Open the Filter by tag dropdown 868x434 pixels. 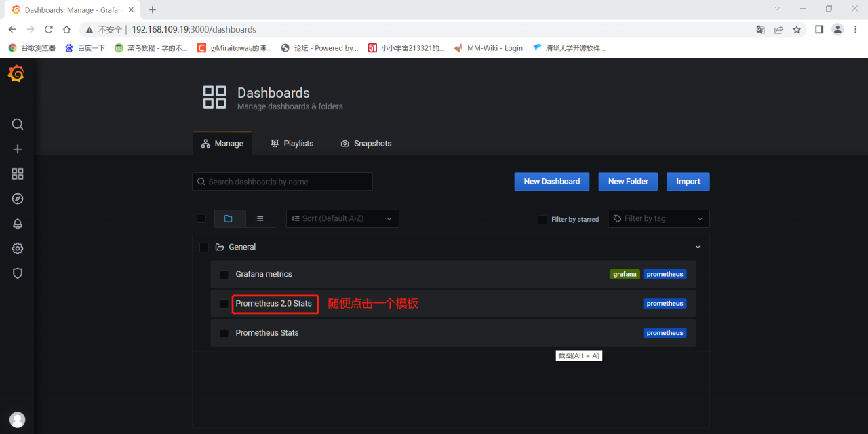point(659,218)
